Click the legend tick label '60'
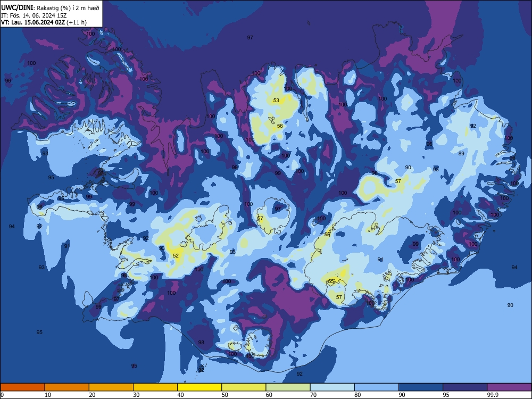The height and width of the screenshot is (399, 532). [269, 395]
